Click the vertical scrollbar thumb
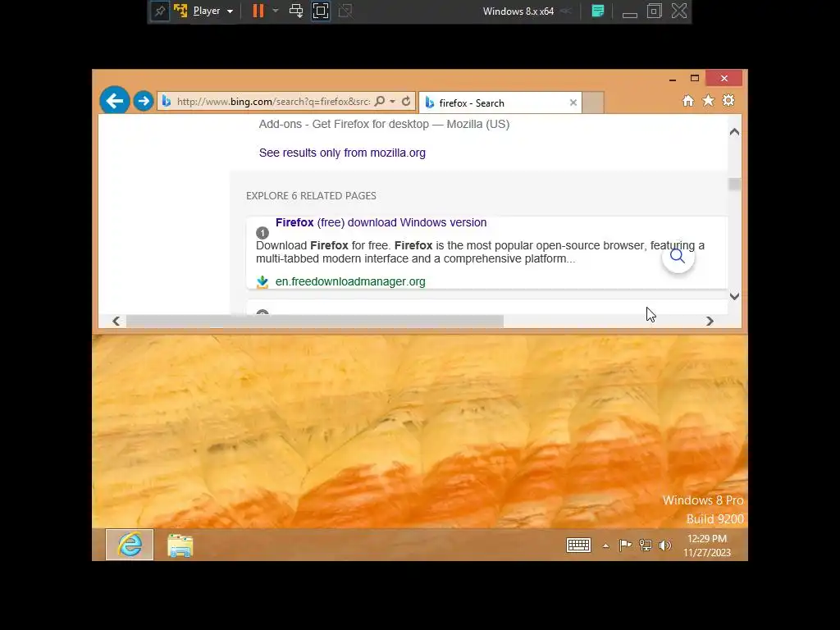The width and height of the screenshot is (840, 630). point(734,184)
